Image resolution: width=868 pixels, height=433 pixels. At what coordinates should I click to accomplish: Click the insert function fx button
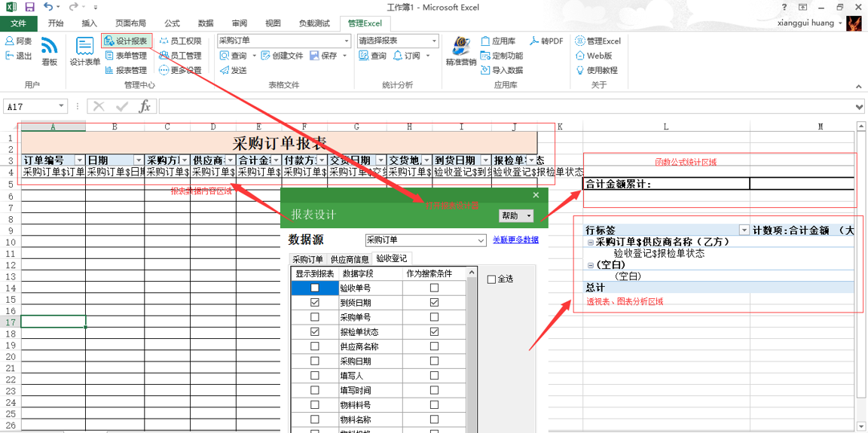coord(145,106)
